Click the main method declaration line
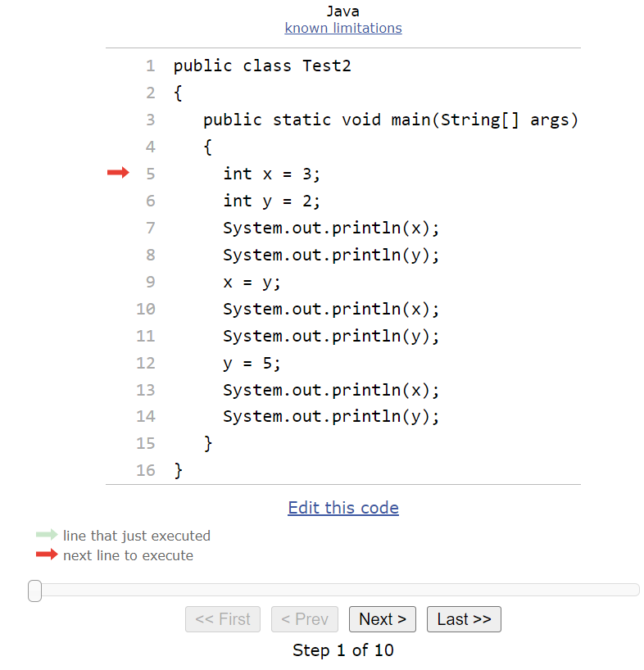This screenshot has height=670, width=644. tap(391, 120)
